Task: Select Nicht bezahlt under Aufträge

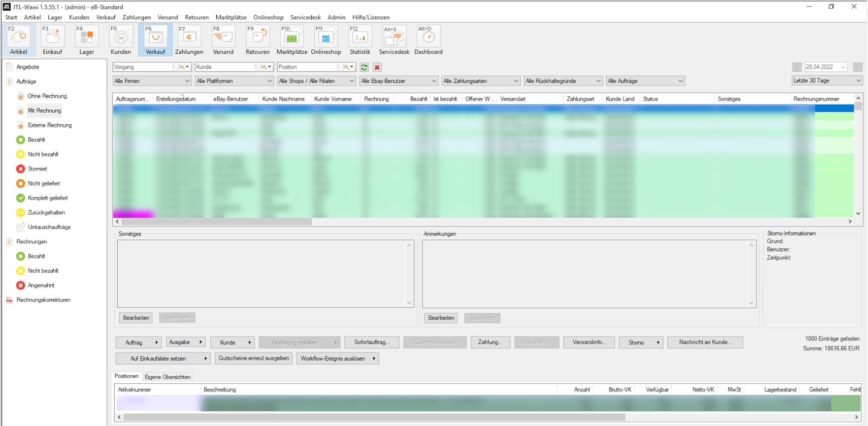Action: [x=43, y=154]
